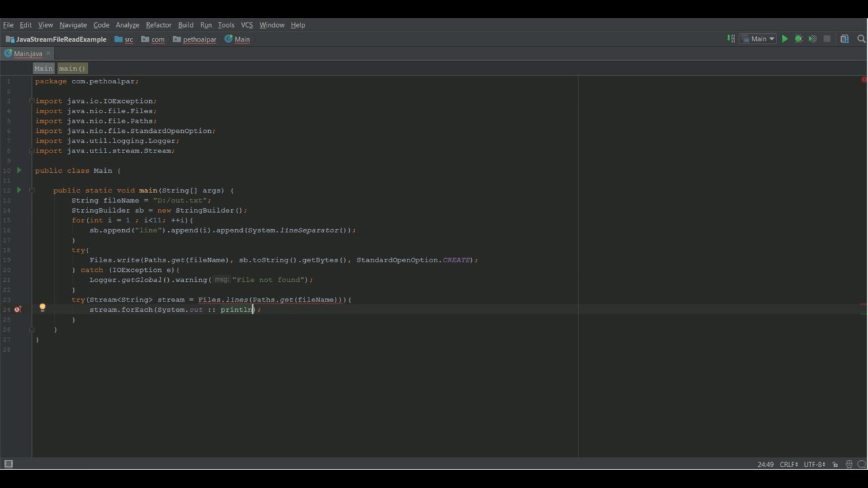Change UTF-8 file encoding setting
868x488 pixels.
[x=814, y=464]
